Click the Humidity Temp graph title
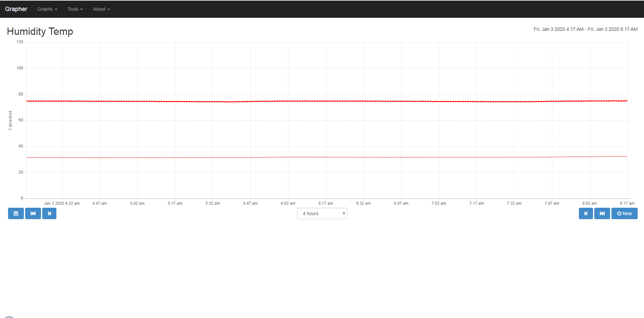 (x=40, y=31)
